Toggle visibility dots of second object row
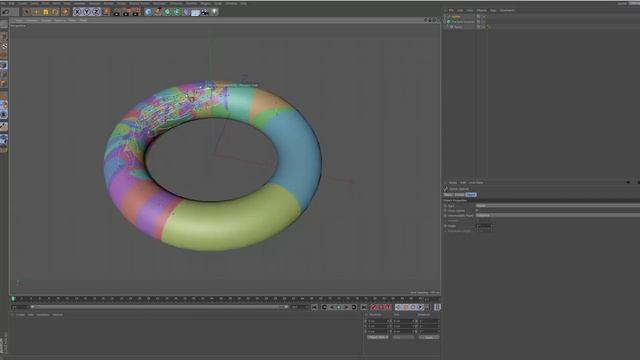The image size is (640, 360). [x=484, y=22]
